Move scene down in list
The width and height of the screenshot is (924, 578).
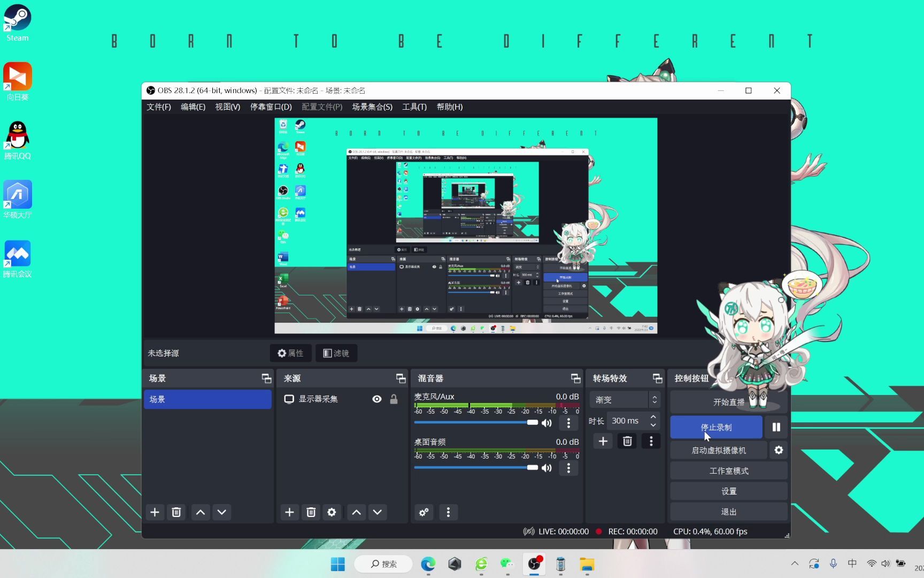(x=222, y=512)
